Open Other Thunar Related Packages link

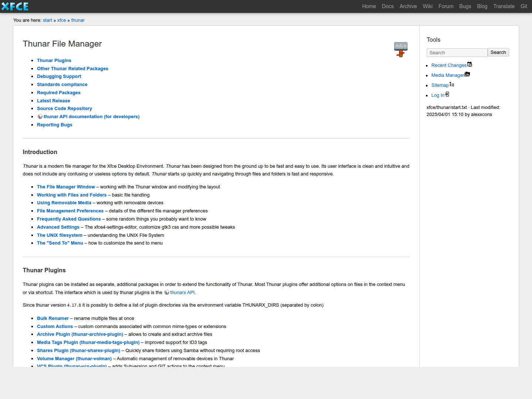pos(72,69)
